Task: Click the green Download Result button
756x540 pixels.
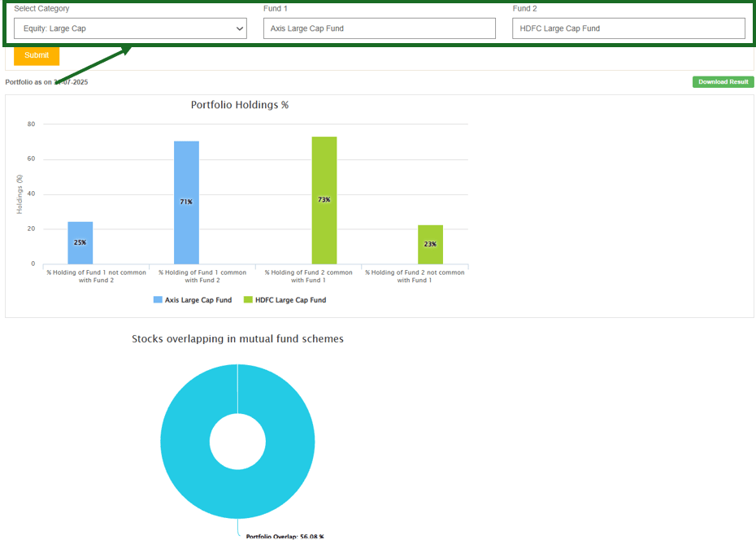Action: pos(723,82)
